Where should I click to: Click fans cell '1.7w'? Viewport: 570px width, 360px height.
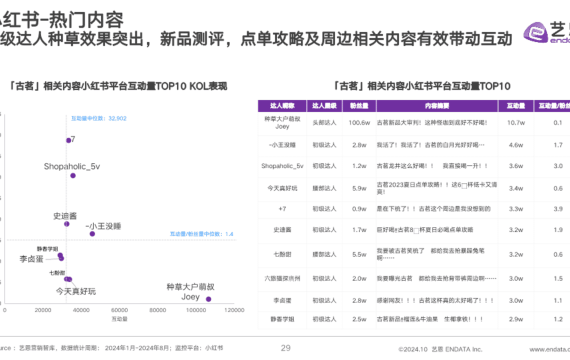(x=359, y=230)
